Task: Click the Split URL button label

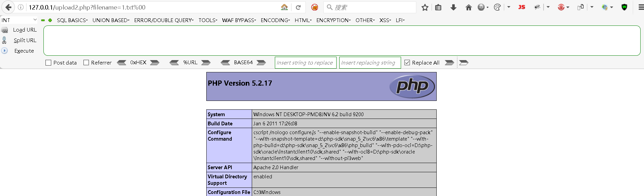Action: pos(25,40)
